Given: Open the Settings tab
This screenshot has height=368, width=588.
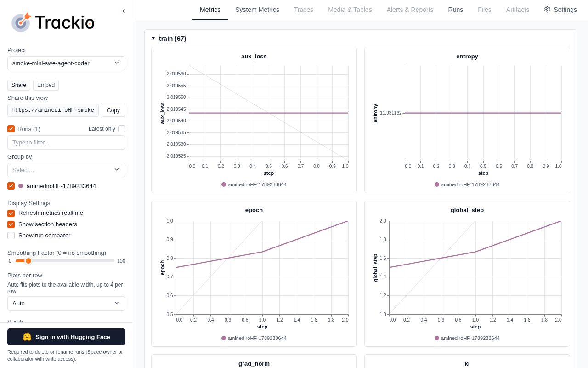Looking at the screenshot, I should [560, 10].
